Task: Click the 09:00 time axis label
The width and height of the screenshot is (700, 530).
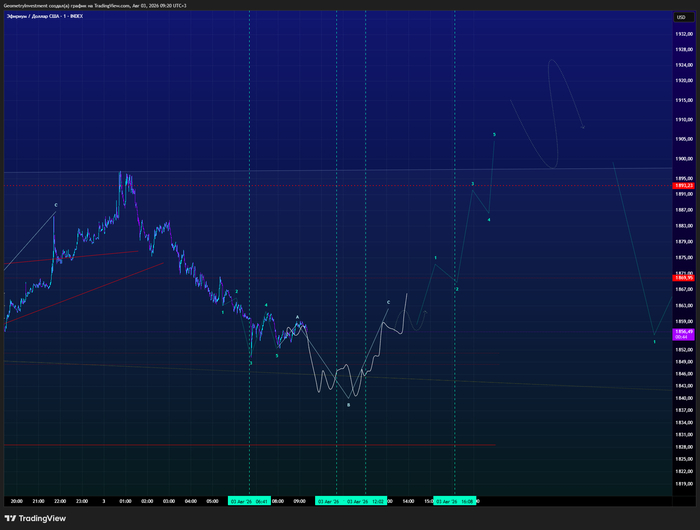Action: (x=300, y=501)
